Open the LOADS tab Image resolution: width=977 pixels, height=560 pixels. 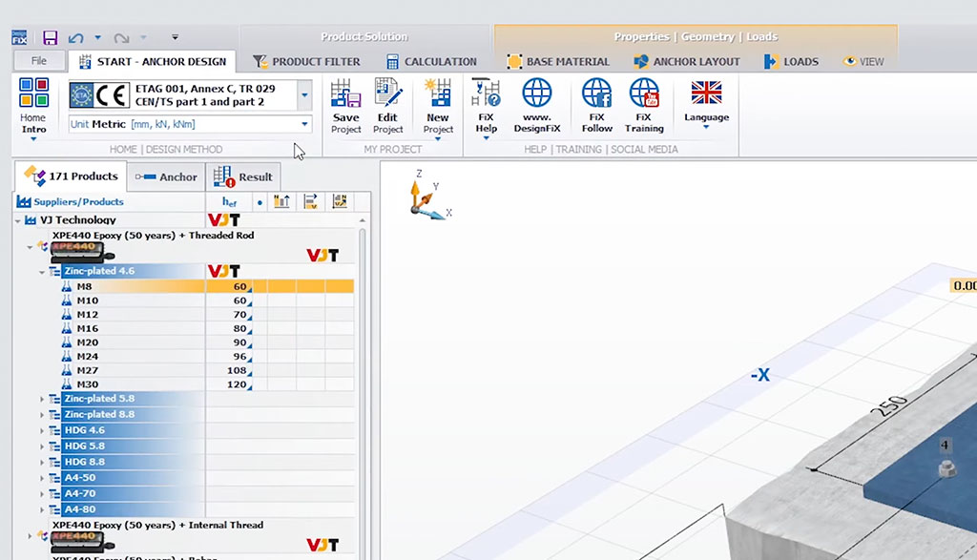click(791, 62)
